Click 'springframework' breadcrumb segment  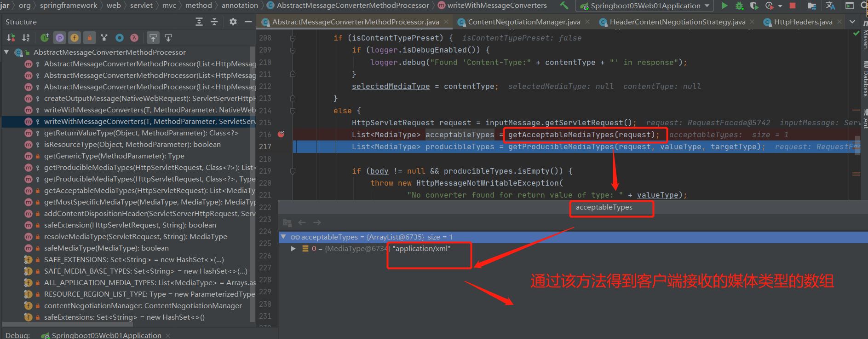68,6
